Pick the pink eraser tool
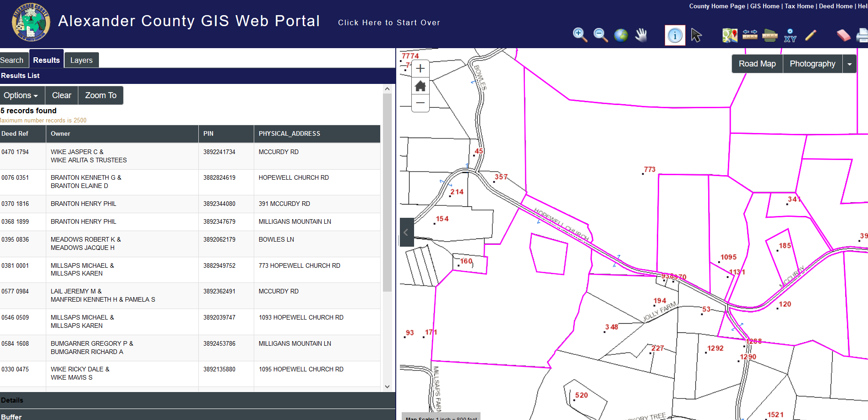The image size is (868, 420). coord(843,35)
